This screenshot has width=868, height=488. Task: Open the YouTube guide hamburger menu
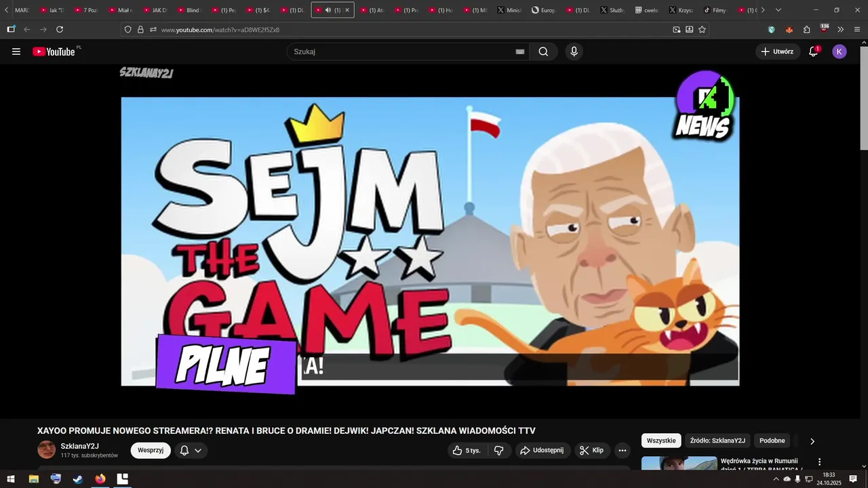click(16, 52)
